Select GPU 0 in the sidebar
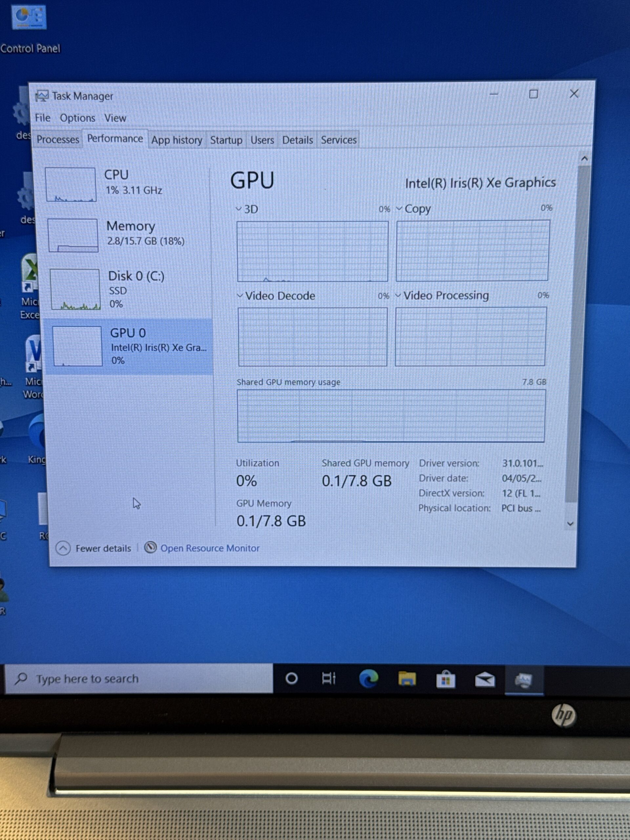Screen dimensions: 630x840 (x=129, y=346)
